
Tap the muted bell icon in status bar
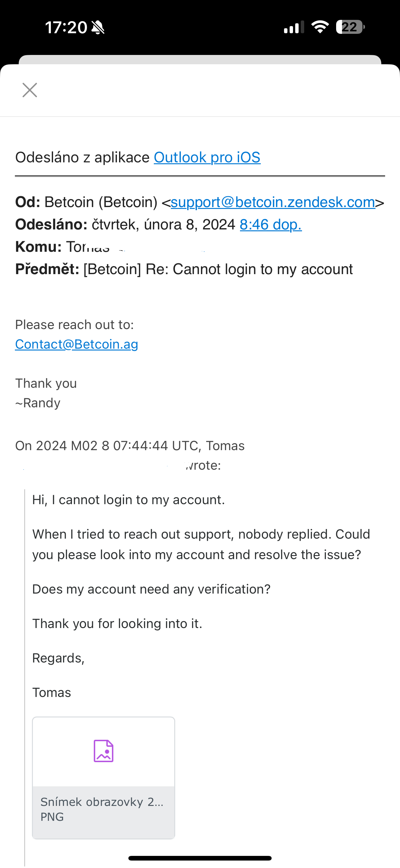[x=98, y=27]
